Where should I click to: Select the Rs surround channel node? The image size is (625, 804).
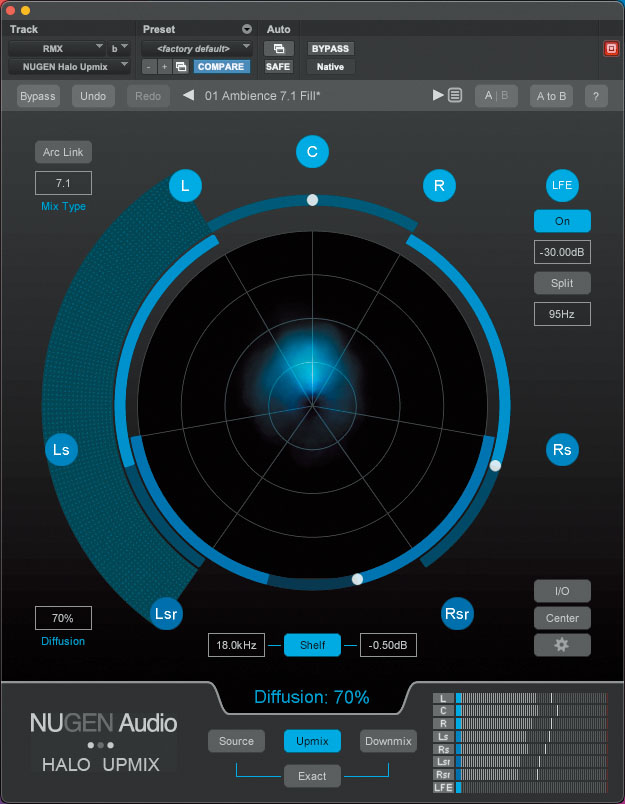pos(562,450)
